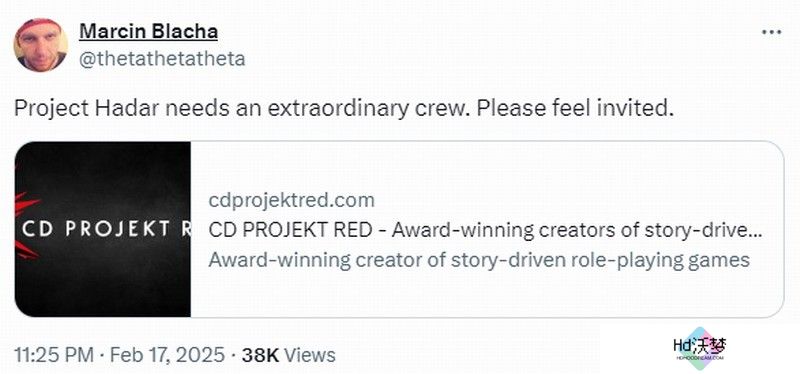Open the 38K Views count
The image size is (800, 374).
point(289,355)
